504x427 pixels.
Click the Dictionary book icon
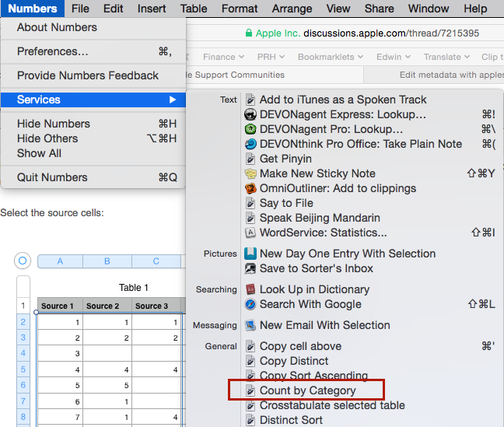250,289
